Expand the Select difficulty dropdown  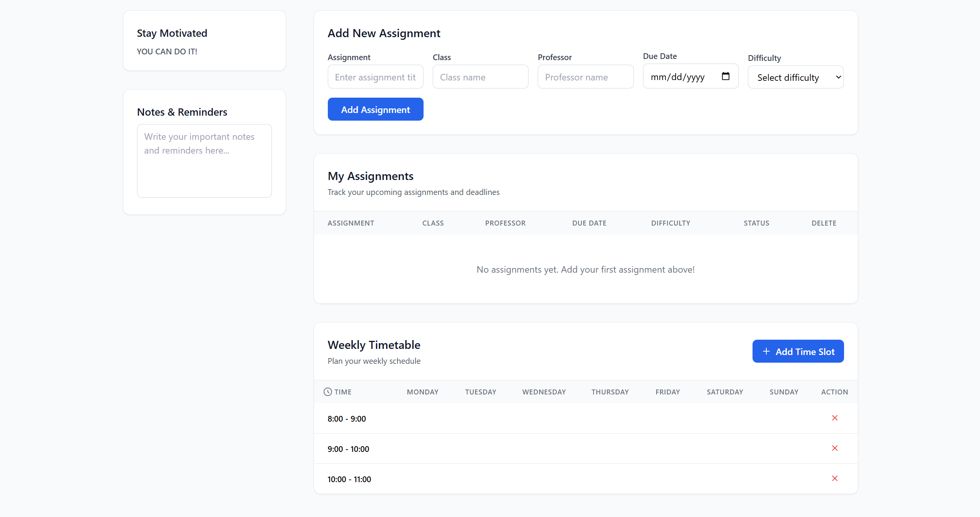(795, 77)
